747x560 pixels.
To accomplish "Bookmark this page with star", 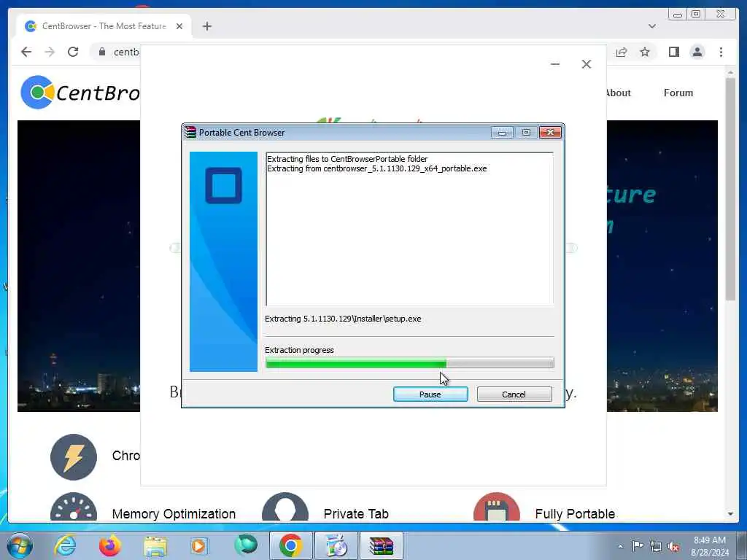I will pyautogui.click(x=645, y=52).
